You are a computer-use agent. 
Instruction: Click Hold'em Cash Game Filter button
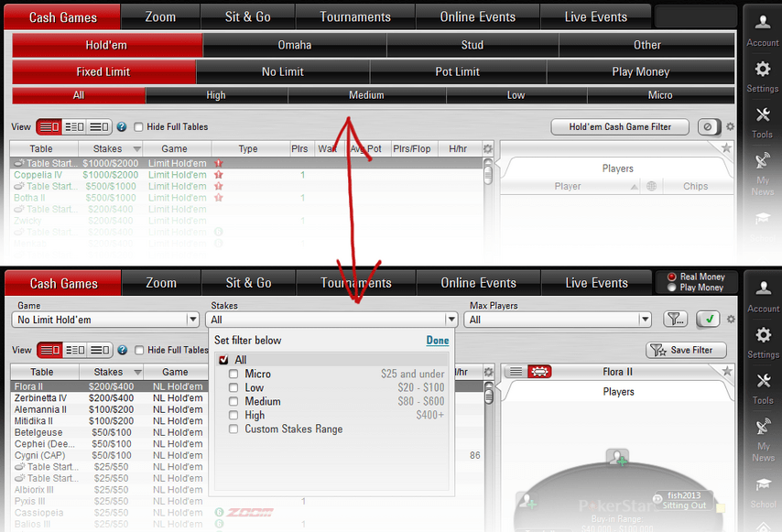click(x=620, y=126)
